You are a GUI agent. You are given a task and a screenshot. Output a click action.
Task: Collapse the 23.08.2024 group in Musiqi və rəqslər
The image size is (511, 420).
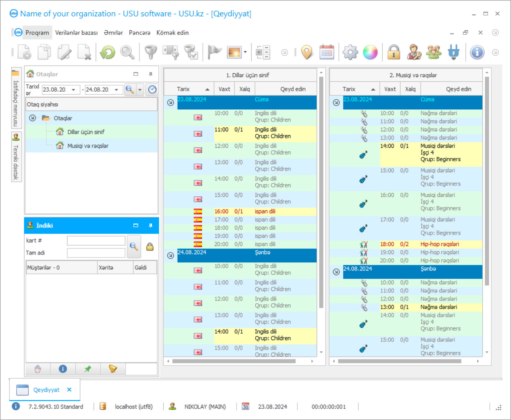click(336, 102)
